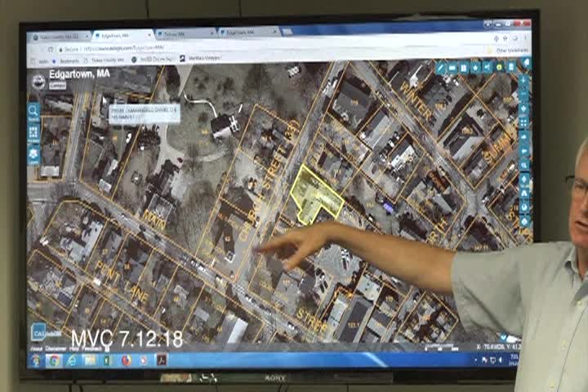Switch to the first Dukes County browser tab

tap(60, 37)
